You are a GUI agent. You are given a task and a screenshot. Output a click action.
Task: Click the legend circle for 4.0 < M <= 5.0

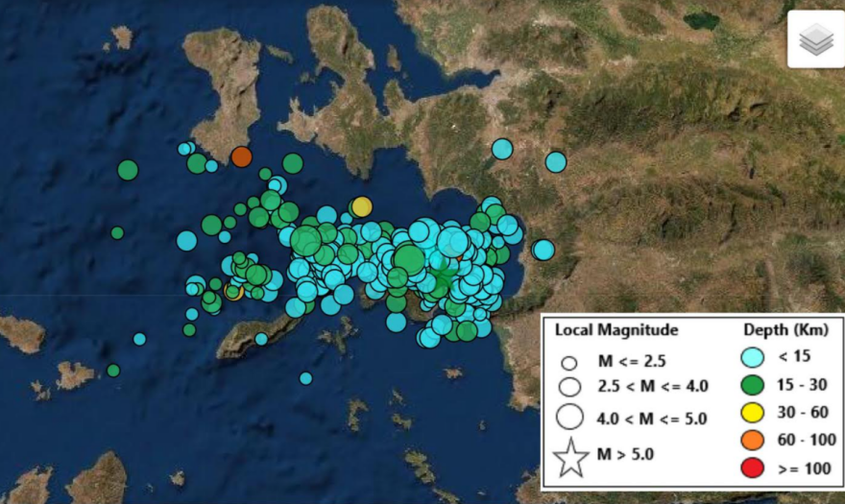coord(569,416)
